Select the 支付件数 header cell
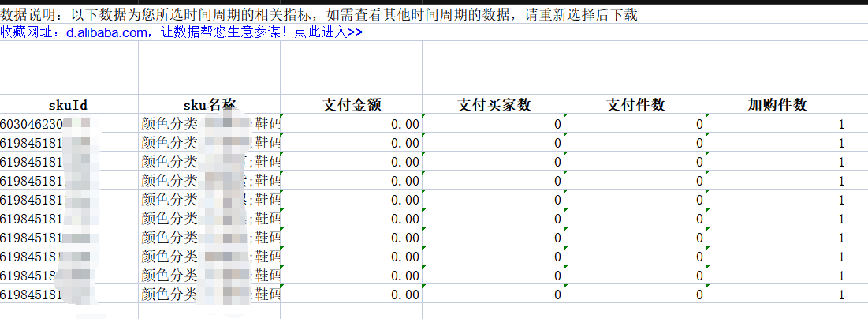Viewport: 868px width, 319px height. point(635,105)
